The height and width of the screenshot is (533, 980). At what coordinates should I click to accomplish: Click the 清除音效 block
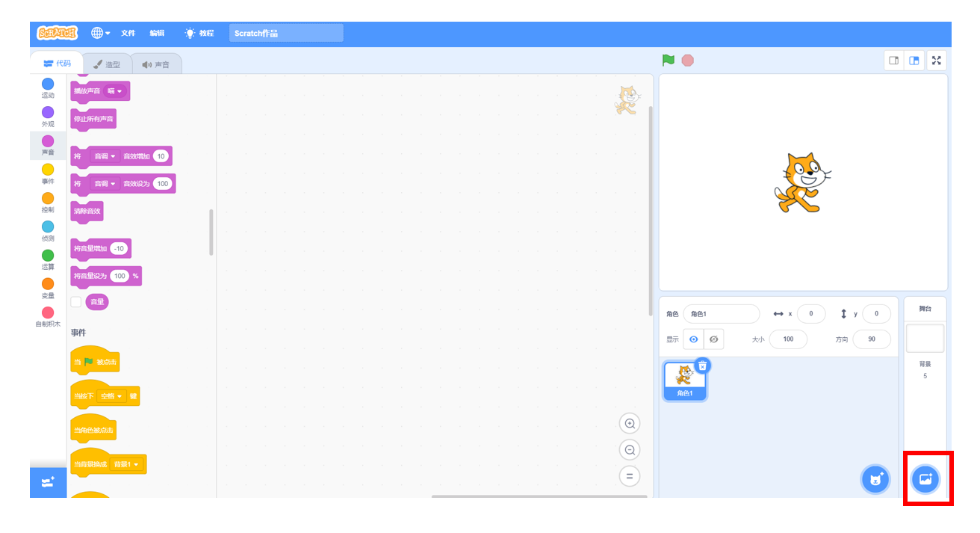coord(87,211)
